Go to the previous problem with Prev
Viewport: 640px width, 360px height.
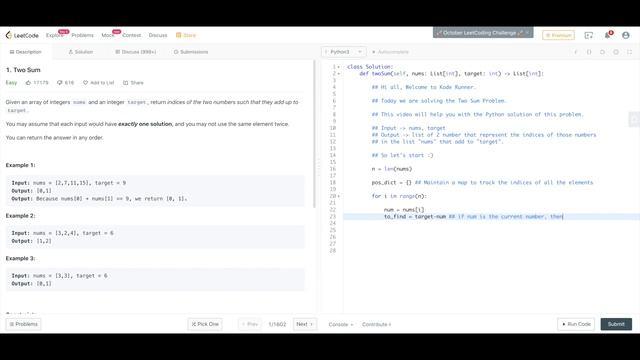(250, 324)
